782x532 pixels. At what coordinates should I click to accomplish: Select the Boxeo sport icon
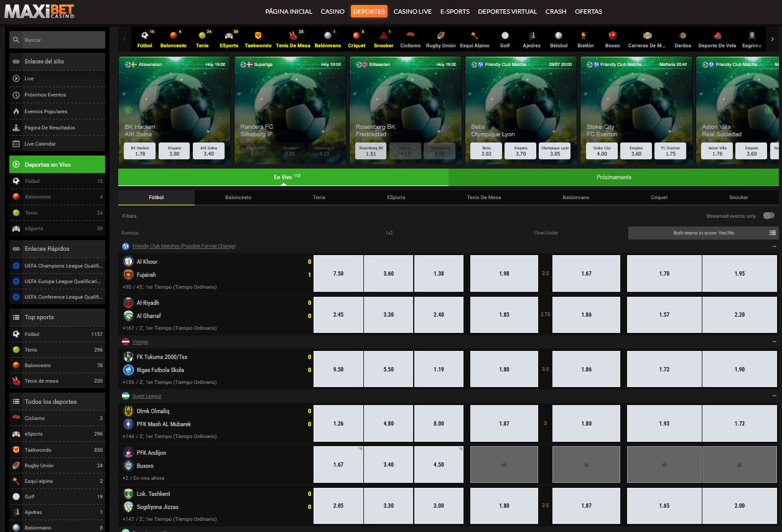coord(612,36)
